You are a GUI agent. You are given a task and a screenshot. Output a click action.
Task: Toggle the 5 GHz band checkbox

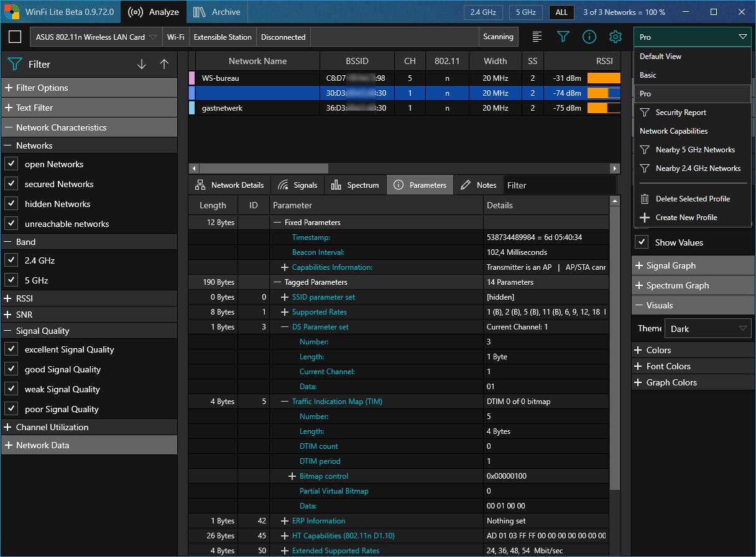coord(11,280)
